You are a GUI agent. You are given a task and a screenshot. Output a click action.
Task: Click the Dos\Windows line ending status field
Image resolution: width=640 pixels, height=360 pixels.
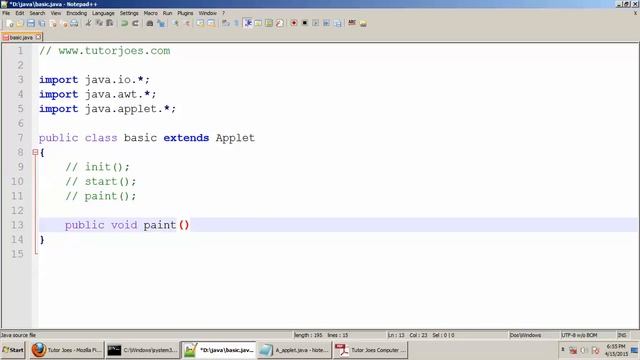coord(525,335)
